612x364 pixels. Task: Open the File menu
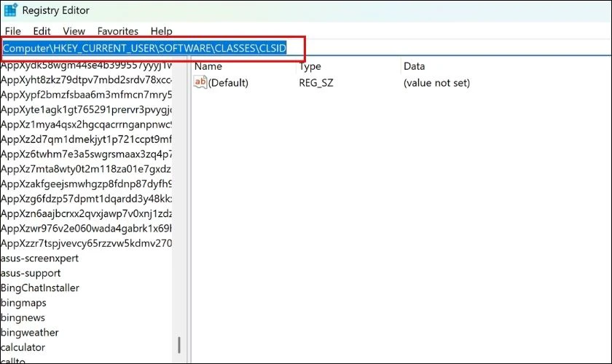coord(13,31)
